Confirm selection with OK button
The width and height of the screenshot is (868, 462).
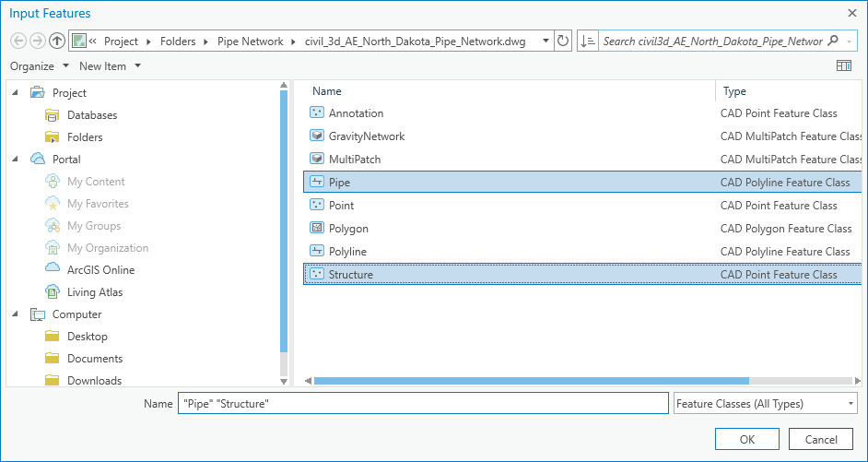pyautogui.click(x=747, y=439)
